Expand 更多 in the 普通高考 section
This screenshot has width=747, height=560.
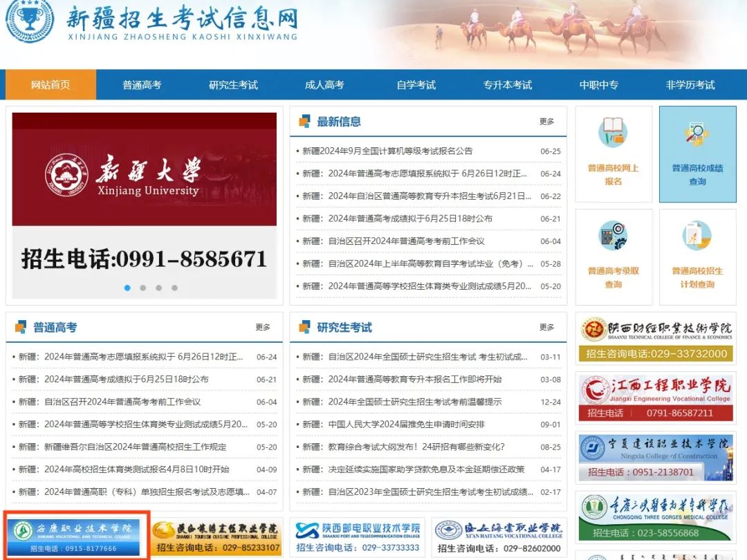263,327
